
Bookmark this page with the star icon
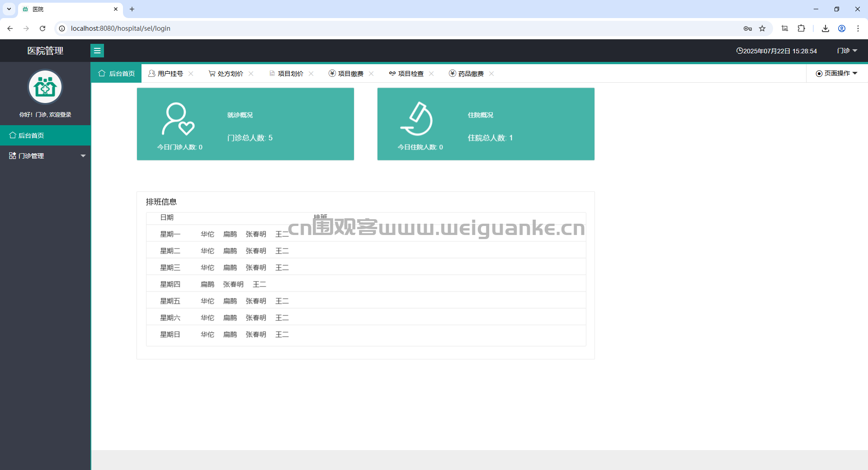[x=762, y=28]
